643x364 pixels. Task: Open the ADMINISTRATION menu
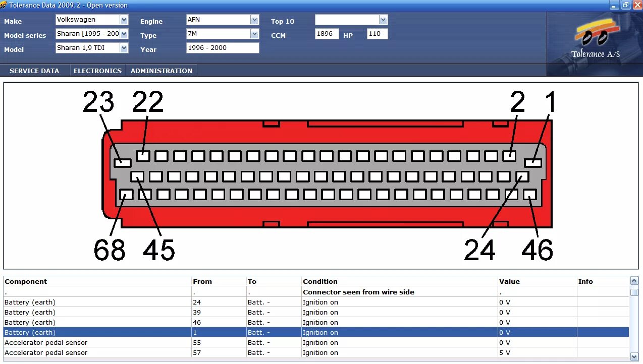coord(162,71)
